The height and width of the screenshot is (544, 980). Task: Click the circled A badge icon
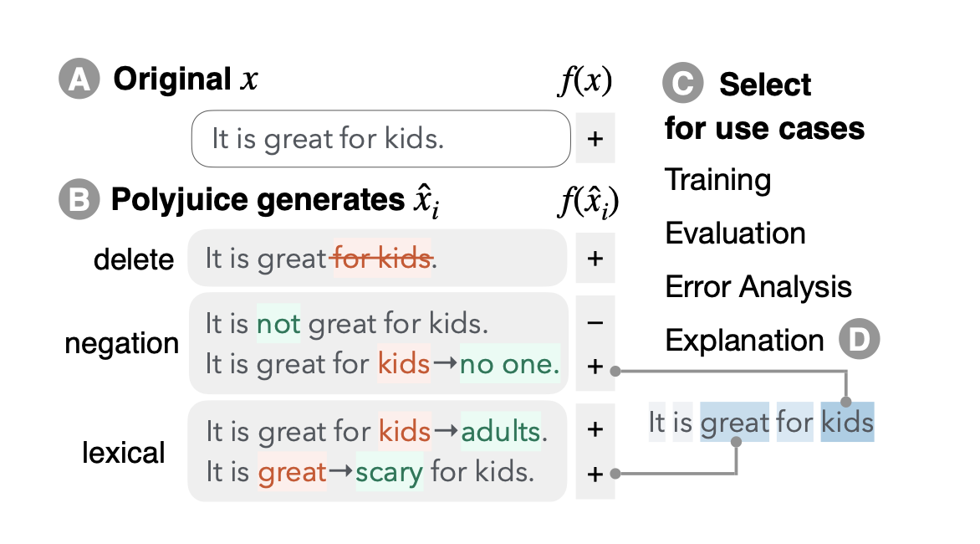[79, 80]
